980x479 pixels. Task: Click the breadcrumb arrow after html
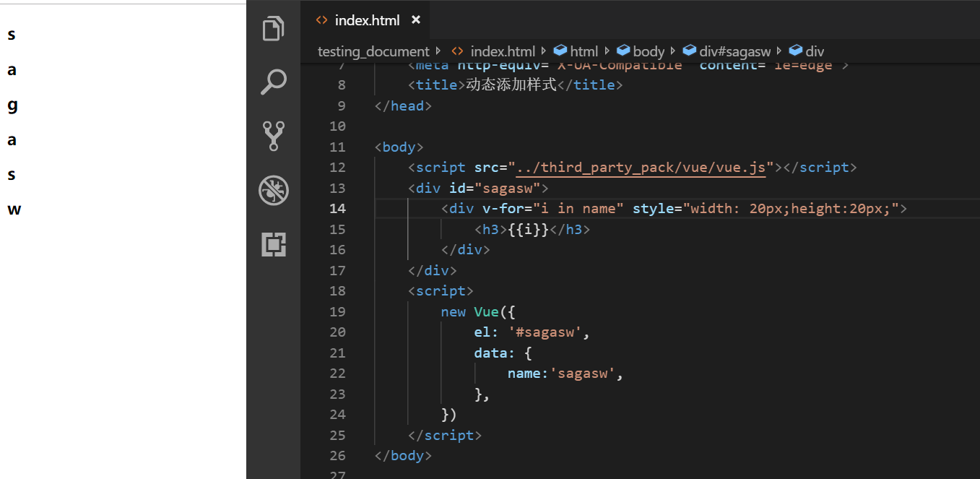pyautogui.click(x=607, y=51)
